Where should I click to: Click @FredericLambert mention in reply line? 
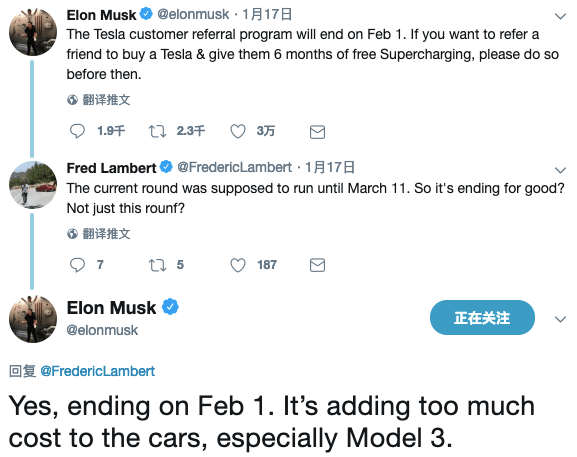point(98,371)
